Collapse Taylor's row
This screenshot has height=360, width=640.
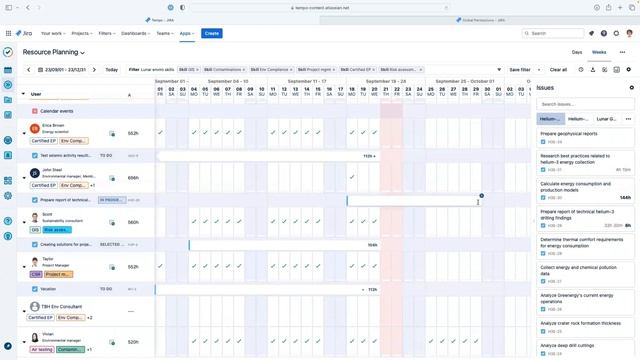click(24, 267)
